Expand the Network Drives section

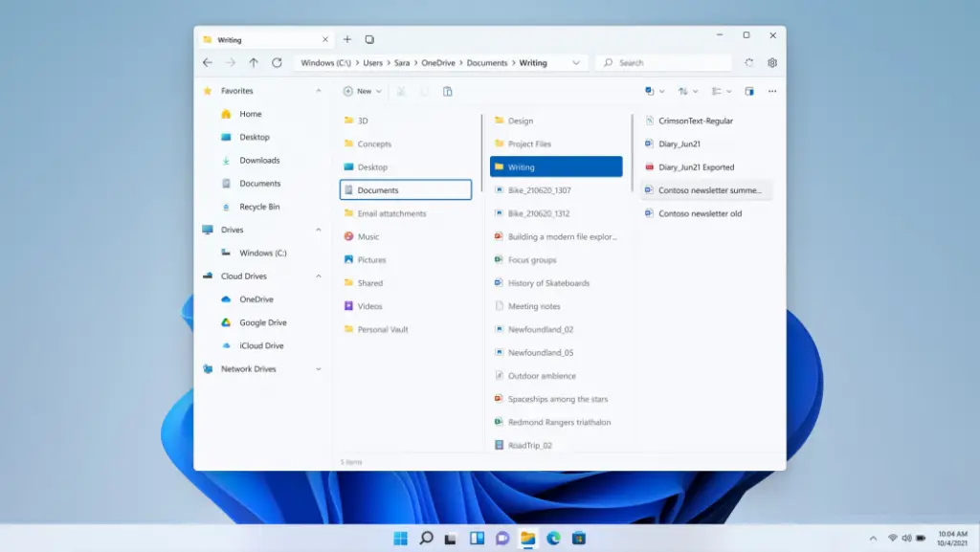point(319,368)
